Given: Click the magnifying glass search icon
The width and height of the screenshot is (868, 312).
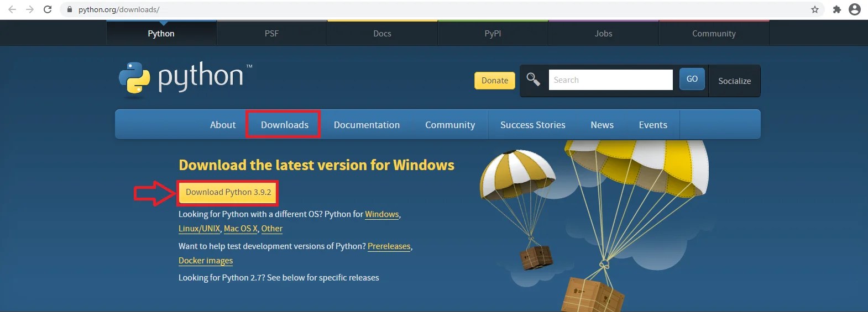Looking at the screenshot, I should tap(533, 80).
